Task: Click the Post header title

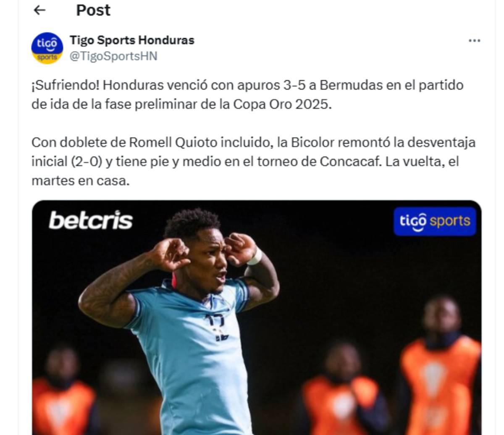Action: [x=93, y=10]
